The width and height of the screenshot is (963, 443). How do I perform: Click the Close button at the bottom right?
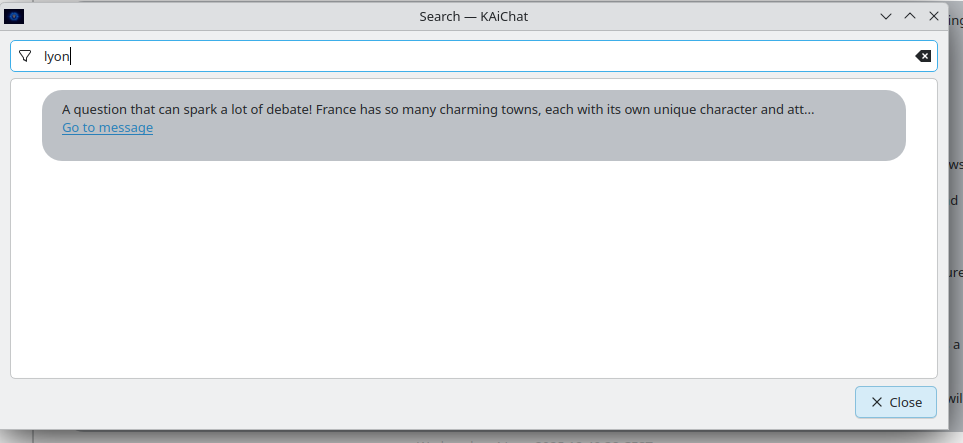tap(896, 402)
